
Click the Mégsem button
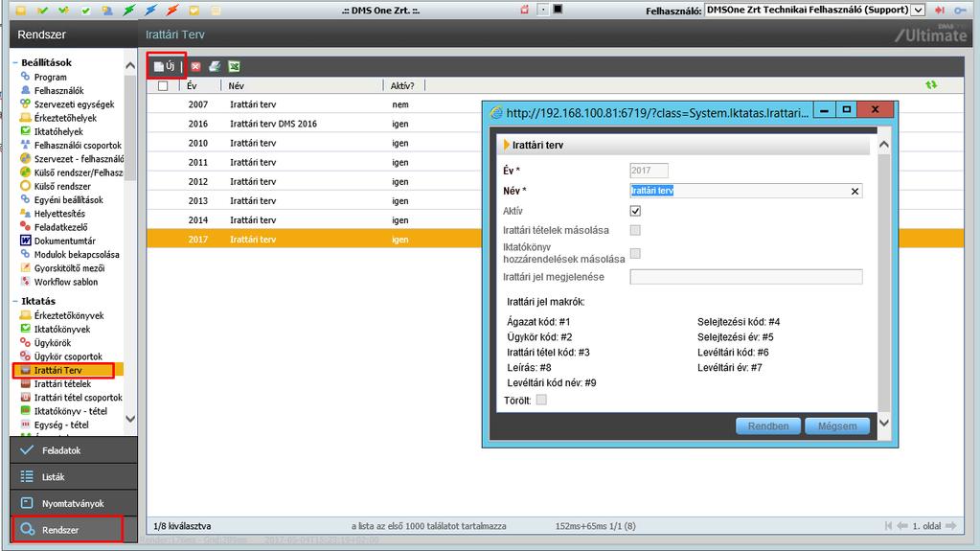tap(837, 425)
